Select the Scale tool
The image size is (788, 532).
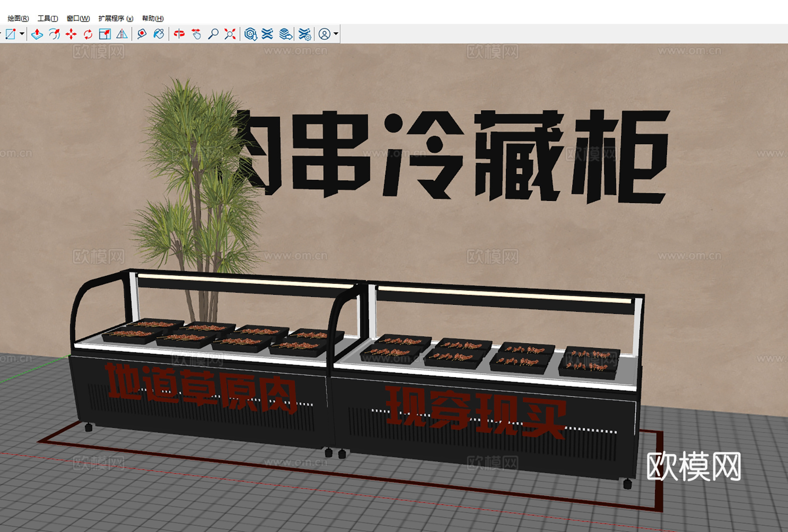[x=105, y=34]
